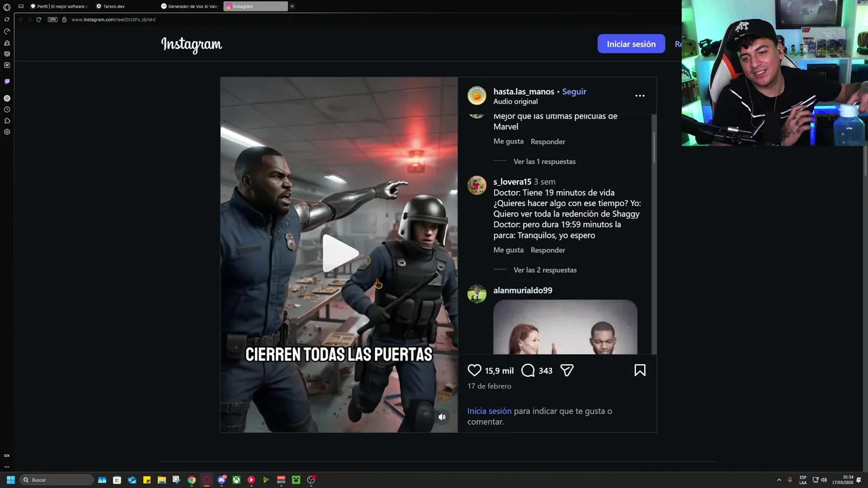Click Me gusta under Marvel comment

(509, 142)
